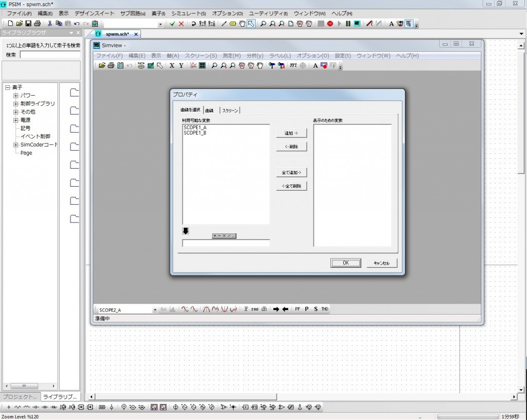527x420 pixels.
Task: Click the X axis icon in Simview
Action: (x=172, y=65)
